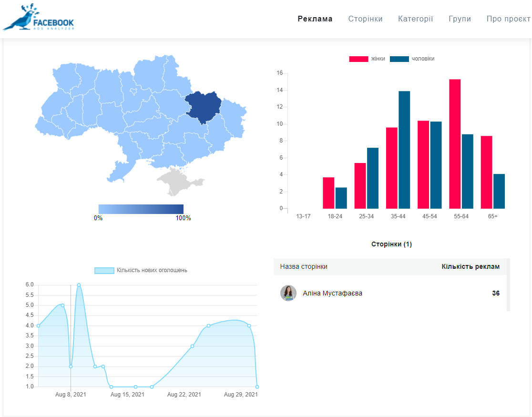Click the pages table vertical scrollbar

tap(508, 285)
